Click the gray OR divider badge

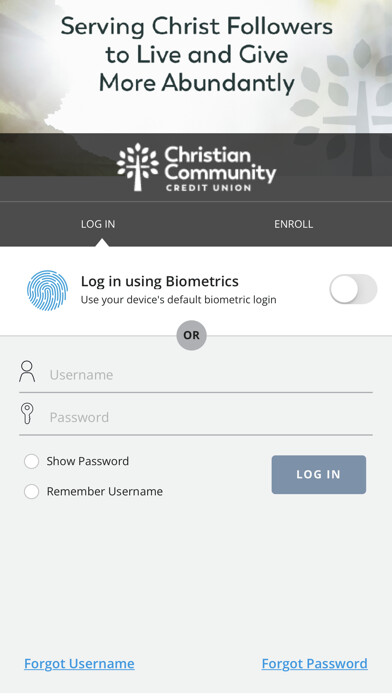pyautogui.click(x=191, y=335)
